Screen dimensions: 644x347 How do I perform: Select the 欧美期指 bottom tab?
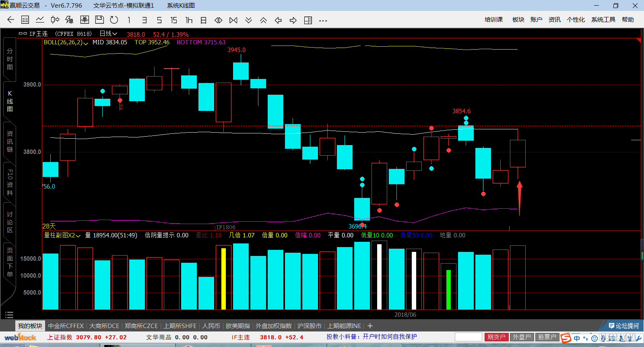[238, 326]
